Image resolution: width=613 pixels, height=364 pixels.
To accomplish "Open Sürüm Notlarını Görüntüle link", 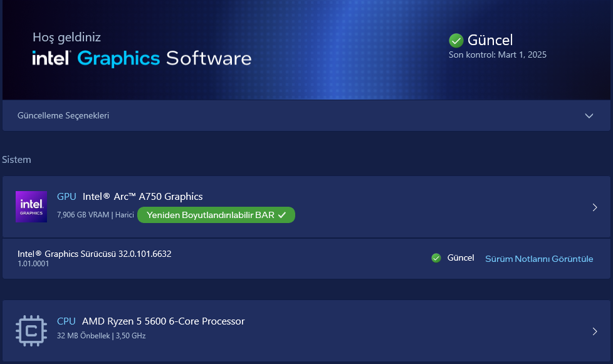I will [539, 259].
